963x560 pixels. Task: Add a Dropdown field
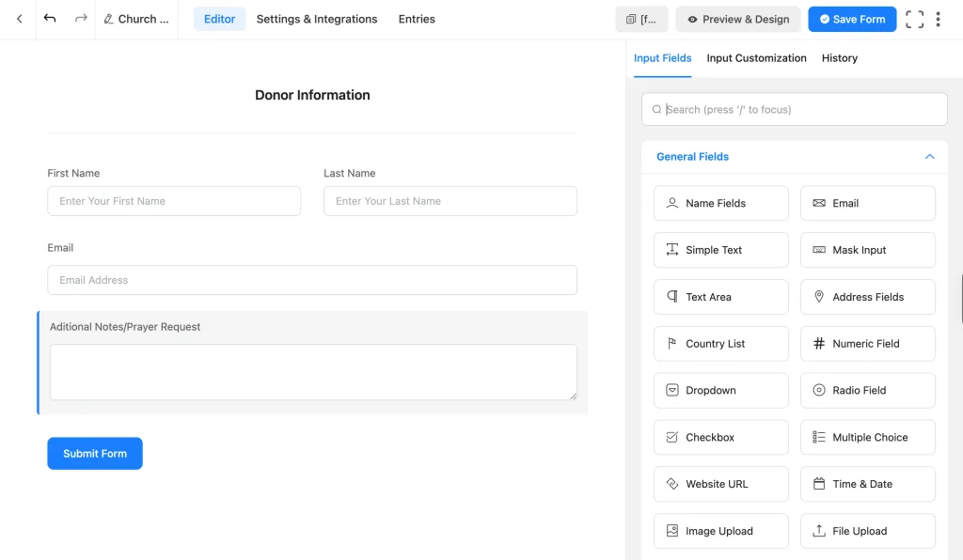point(721,390)
